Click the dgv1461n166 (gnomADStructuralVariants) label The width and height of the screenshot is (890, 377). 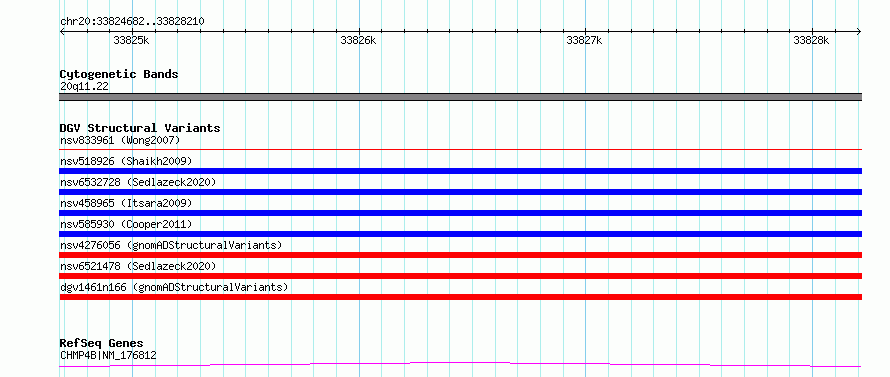(174, 287)
